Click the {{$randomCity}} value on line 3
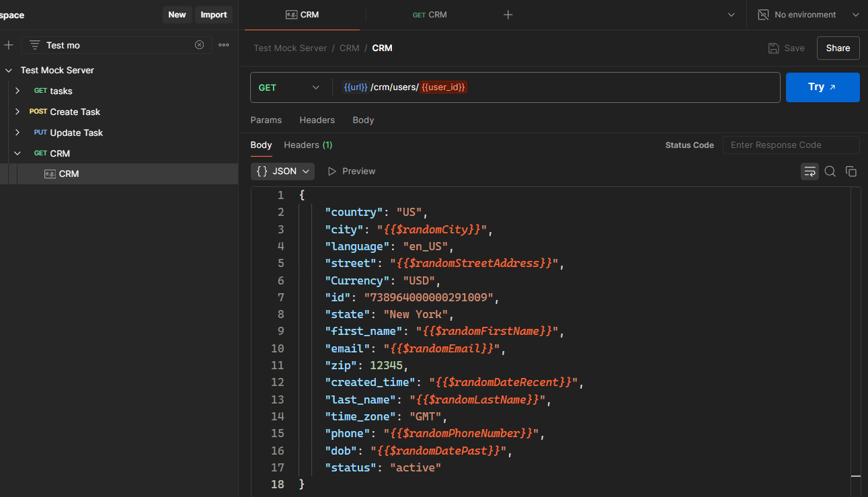868x497 pixels. 432,229
